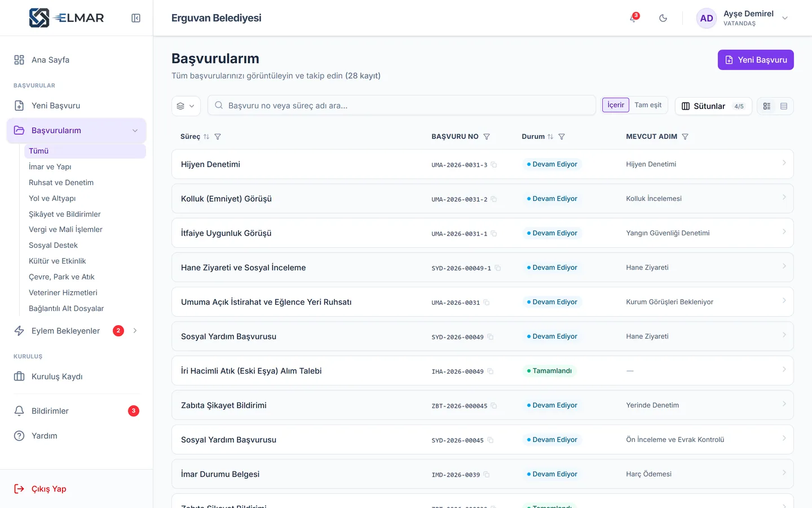Open the Yardım help page
812x508 pixels.
point(77,436)
